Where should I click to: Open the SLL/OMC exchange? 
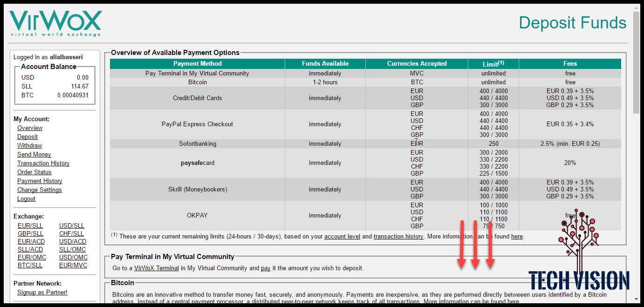(x=72, y=249)
